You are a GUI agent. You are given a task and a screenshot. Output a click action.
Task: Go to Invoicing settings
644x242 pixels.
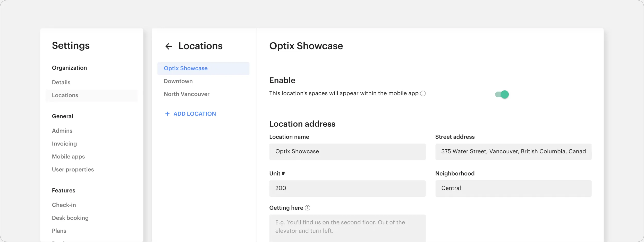click(64, 144)
